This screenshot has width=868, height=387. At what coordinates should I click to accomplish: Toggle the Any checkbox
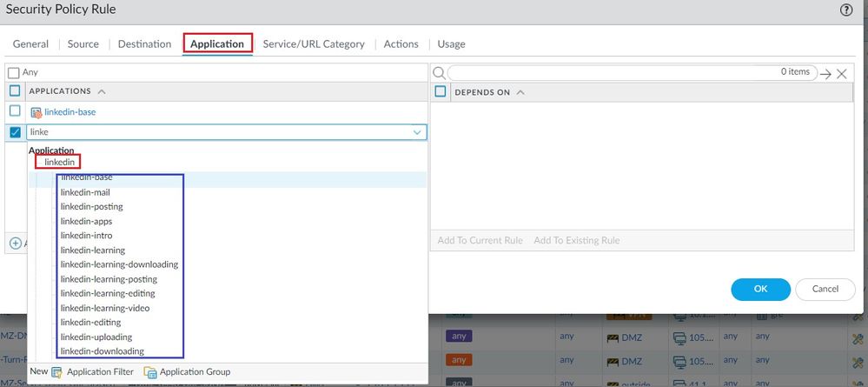tap(14, 73)
